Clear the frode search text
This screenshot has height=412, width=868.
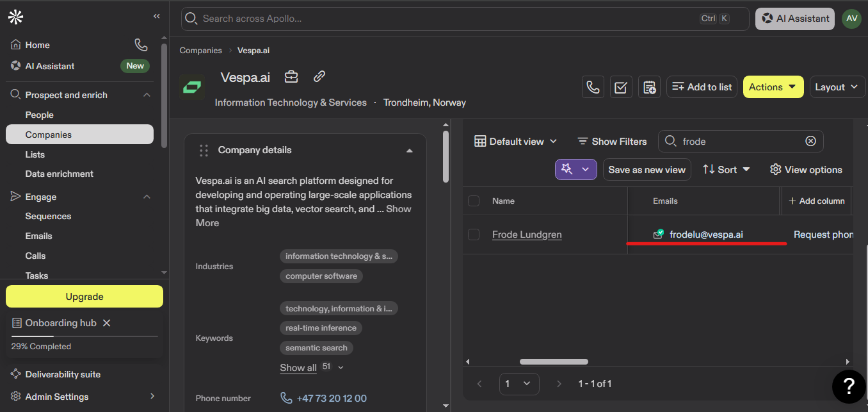tap(810, 141)
